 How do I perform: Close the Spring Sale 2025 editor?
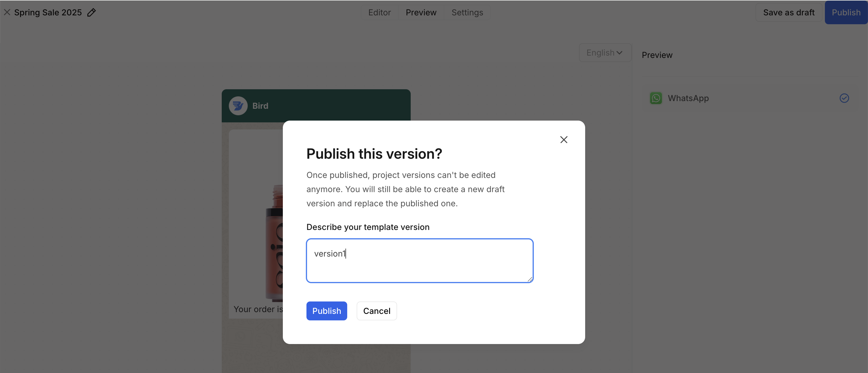coord(7,12)
